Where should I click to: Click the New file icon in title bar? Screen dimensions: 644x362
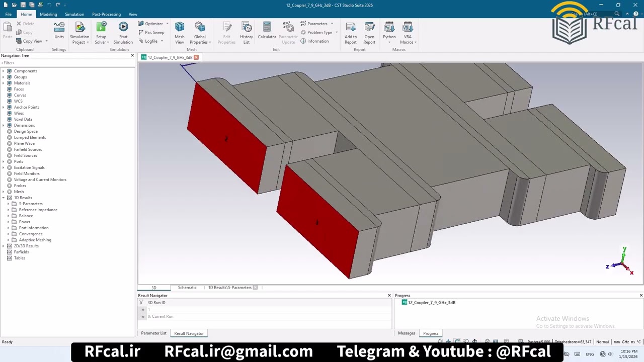pos(5,5)
